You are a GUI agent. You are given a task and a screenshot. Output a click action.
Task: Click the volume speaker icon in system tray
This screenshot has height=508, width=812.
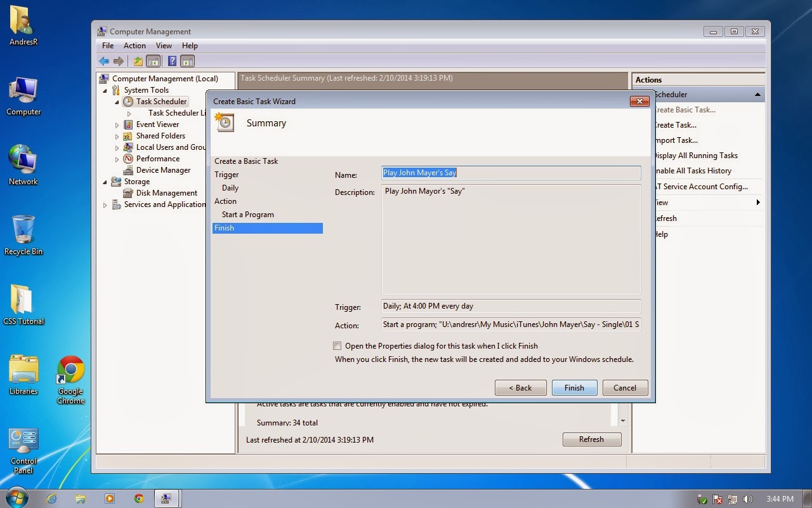coord(747,499)
